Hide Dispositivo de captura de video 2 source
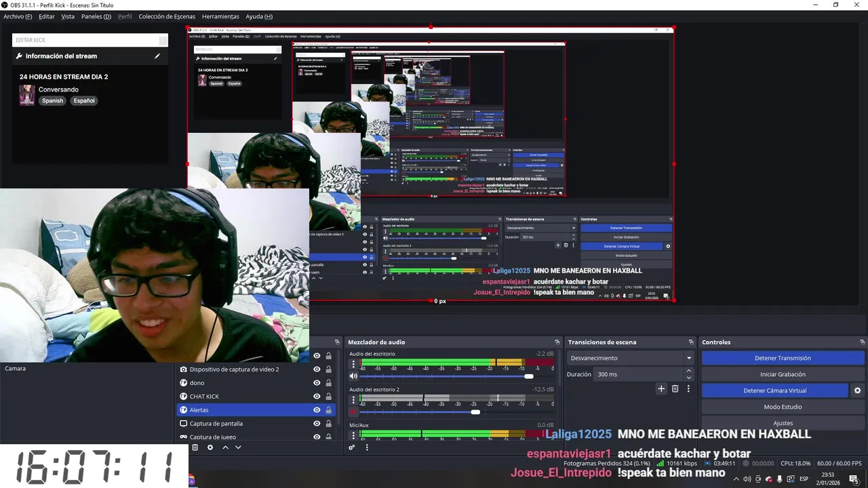The image size is (868, 488). tap(317, 369)
